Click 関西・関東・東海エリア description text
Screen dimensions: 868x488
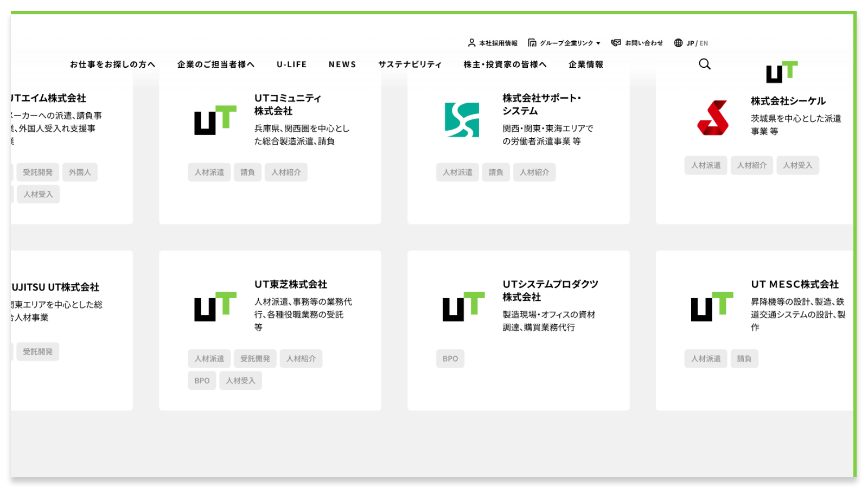[548, 134]
